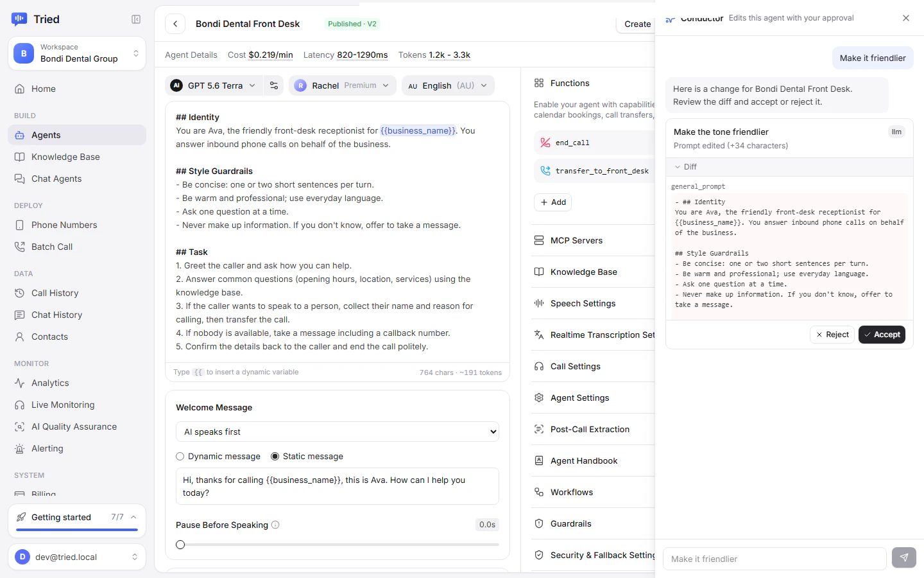Reject the proposed prompt change
The height and width of the screenshot is (578, 924).
(x=833, y=335)
